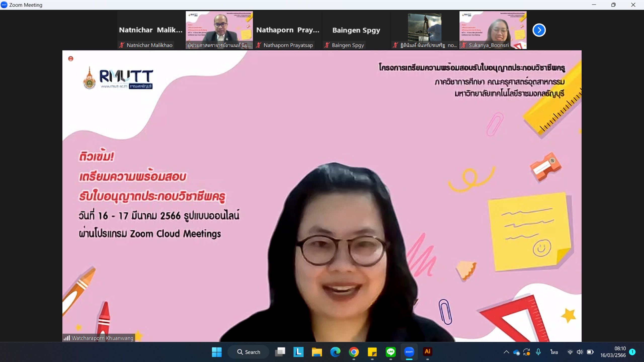Open LINE app from taskbar
The image size is (644, 362).
point(391,352)
